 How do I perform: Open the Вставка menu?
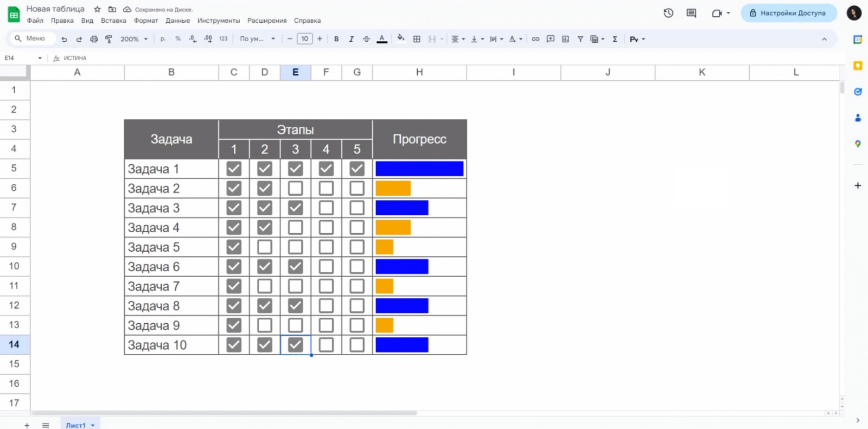tap(113, 21)
